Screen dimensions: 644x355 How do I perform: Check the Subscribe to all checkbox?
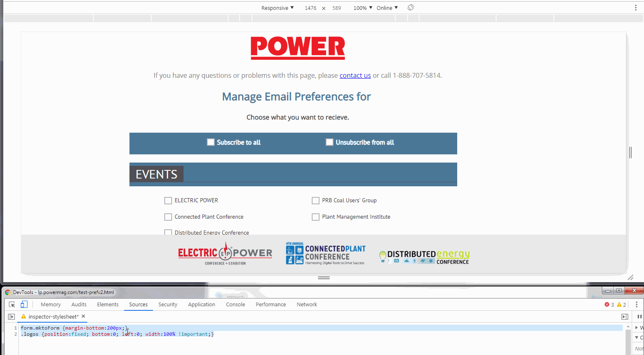[211, 142]
